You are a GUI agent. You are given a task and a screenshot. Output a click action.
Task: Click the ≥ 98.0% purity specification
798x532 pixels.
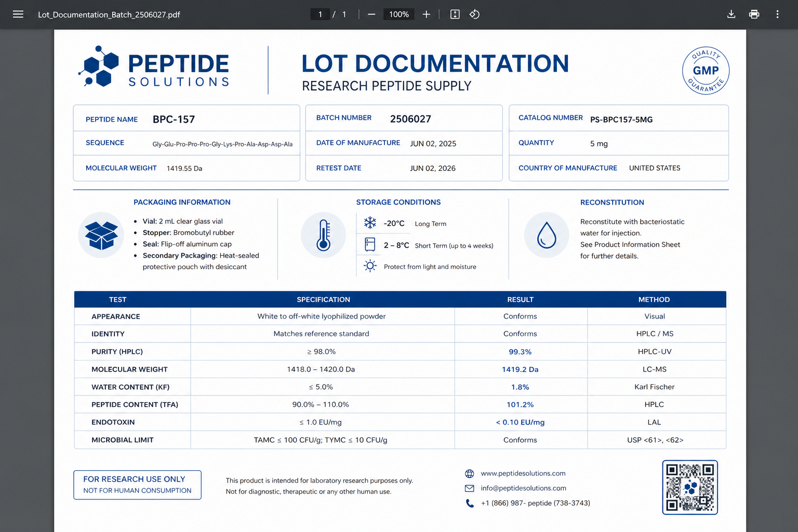322,352
